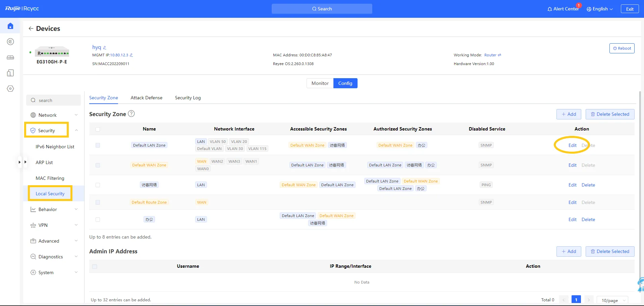644x306 pixels.
Task: Open Local Security menu item
Action: coord(50,194)
